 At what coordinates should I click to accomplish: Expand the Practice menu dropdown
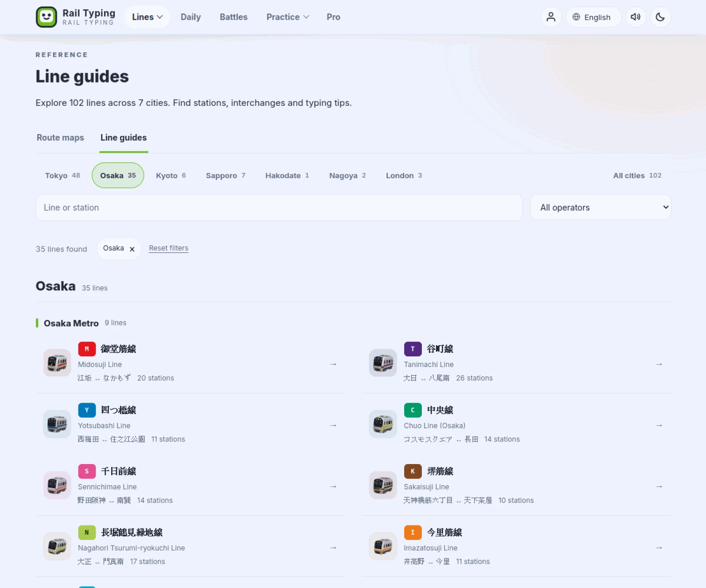288,17
